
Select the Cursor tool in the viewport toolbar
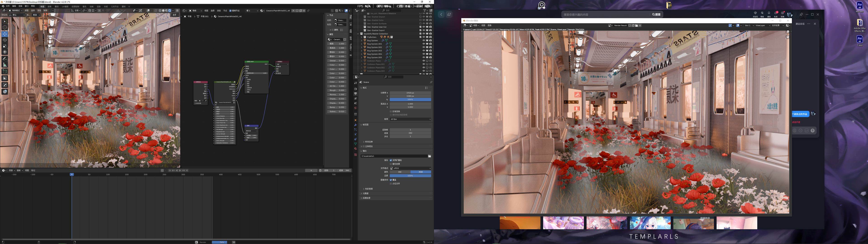click(5, 28)
